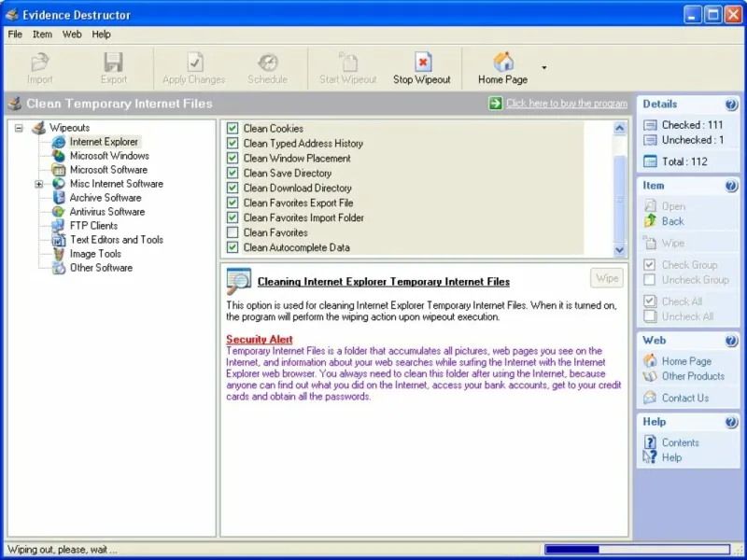Click the list scrollbar up arrow

[x=619, y=128]
